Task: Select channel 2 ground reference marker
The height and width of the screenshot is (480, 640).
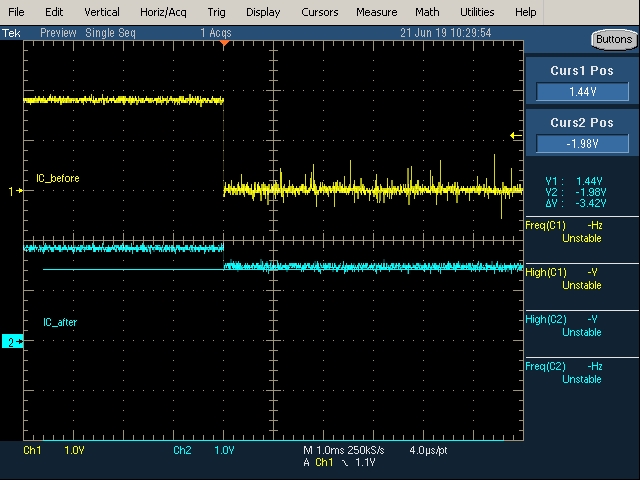Action: (12, 341)
